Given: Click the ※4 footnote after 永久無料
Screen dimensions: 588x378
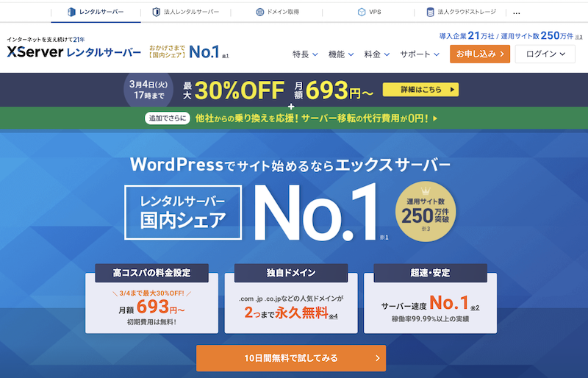Looking at the screenshot, I should (334, 316).
